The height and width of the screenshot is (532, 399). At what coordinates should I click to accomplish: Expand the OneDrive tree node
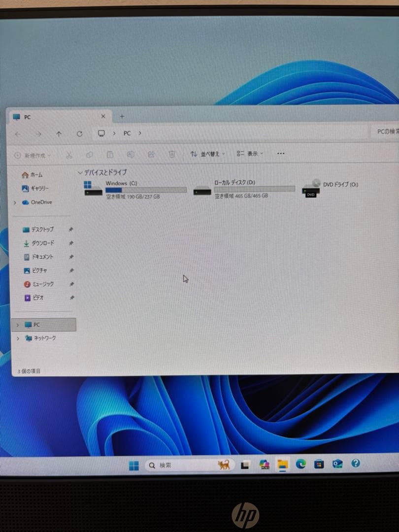[15, 202]
